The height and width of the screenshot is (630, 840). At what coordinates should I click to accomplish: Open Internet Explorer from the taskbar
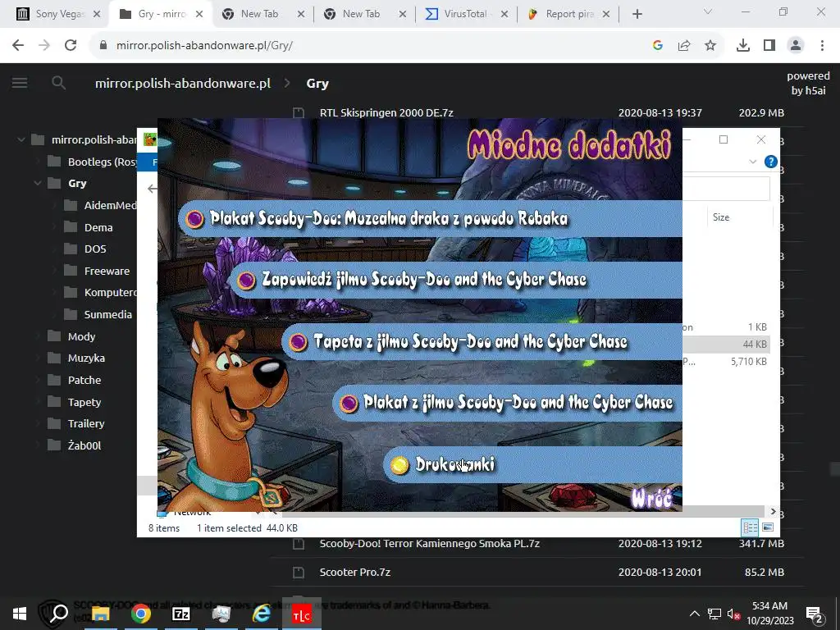tap(262, 614)
